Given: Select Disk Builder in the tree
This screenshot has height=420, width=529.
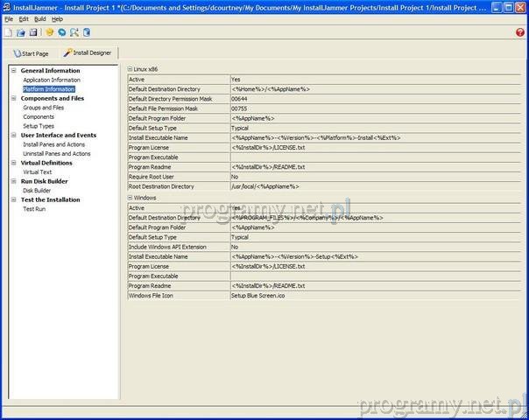Looking at the screenshot, I should (x=37, y=190).
